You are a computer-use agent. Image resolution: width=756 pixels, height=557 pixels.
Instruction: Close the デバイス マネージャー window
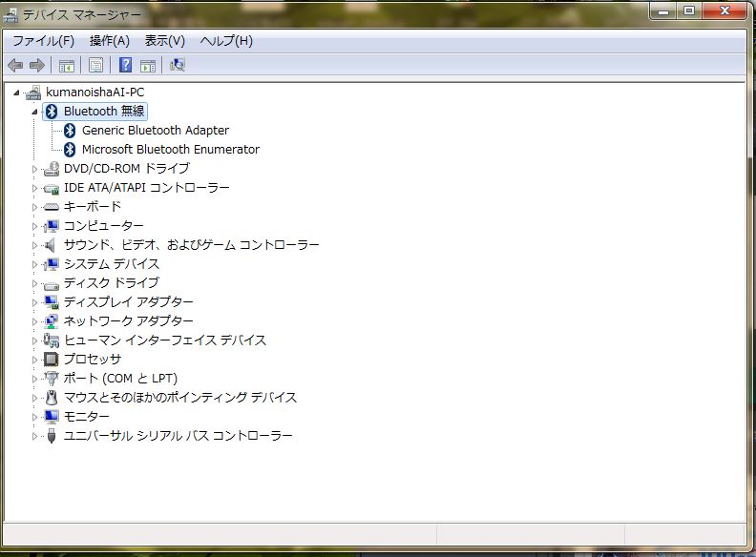coord(724,11)
